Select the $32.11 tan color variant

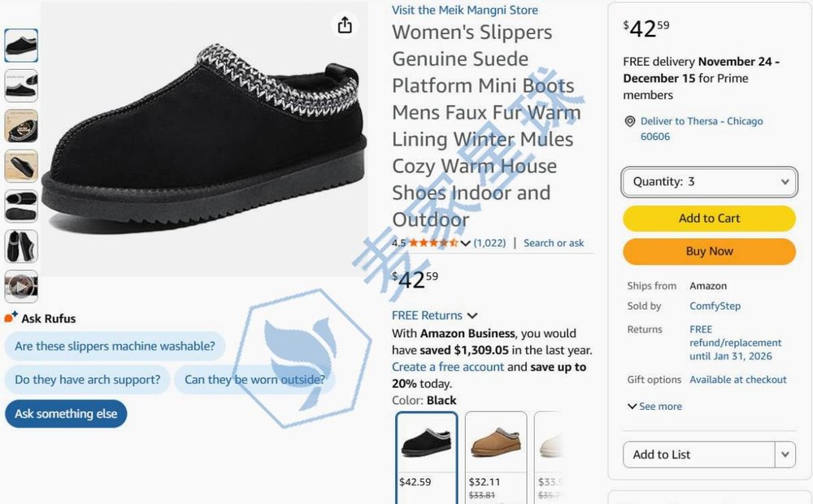pyautogui.click(x=495, y=444)
